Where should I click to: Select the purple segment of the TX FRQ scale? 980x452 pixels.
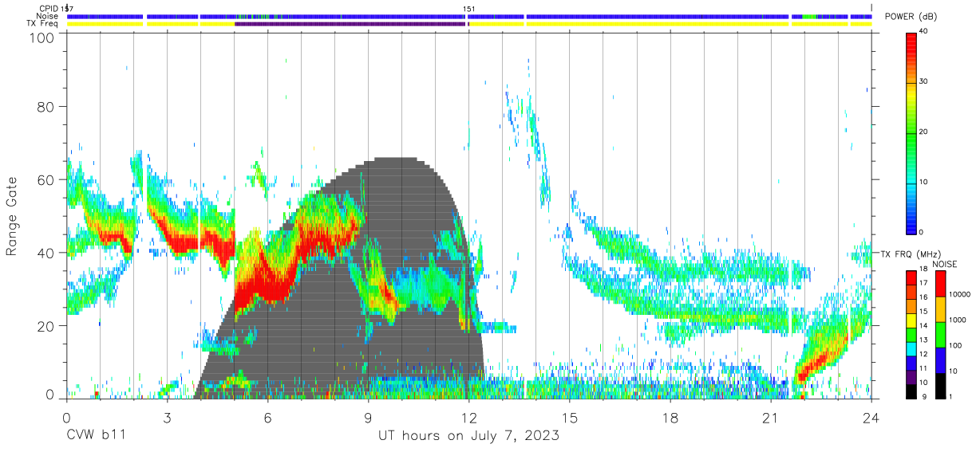click(x=911, y=377)
